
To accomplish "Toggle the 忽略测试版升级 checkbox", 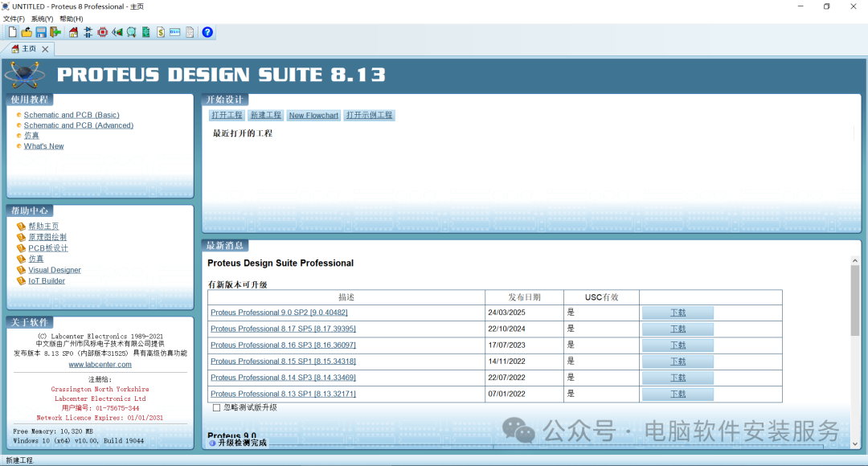I will 216,408.
